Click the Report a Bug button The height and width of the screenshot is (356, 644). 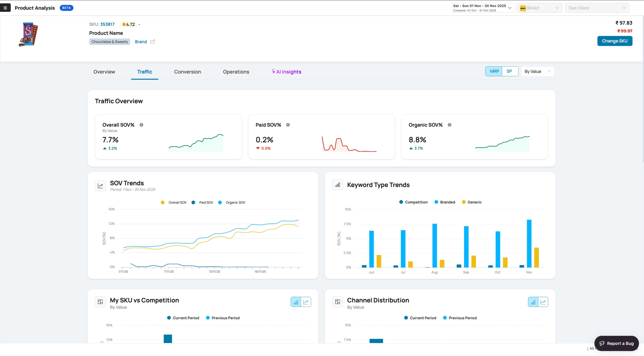616,343
